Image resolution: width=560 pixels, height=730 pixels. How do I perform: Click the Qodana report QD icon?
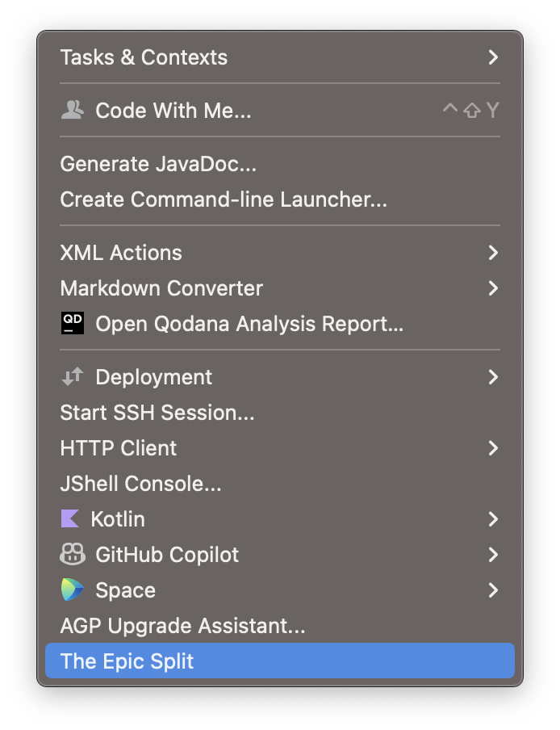tap(73, 323)
